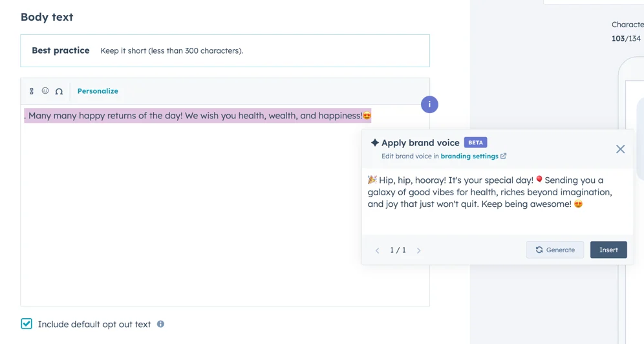Viewport: 644px width, 344px height.
Task: Click the generated Hip, hip, hooray suggestion text
Action: 489,192
